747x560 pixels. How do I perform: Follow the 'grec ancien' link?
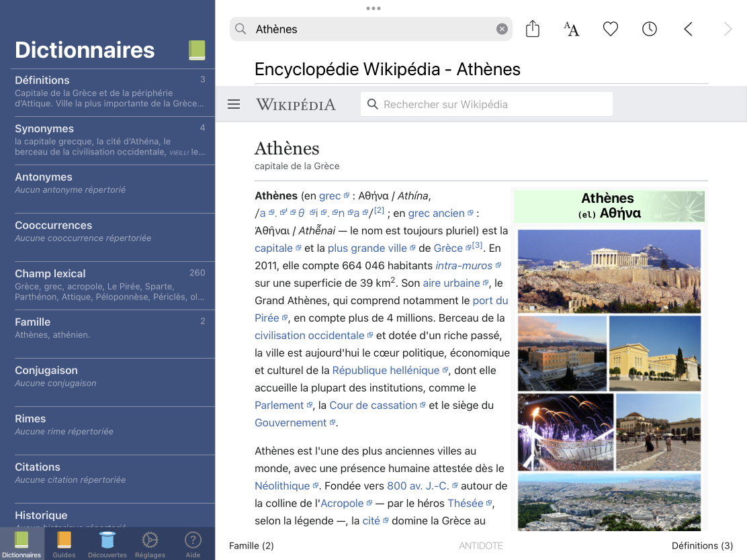pyautogui.click(x=436, y=214)
